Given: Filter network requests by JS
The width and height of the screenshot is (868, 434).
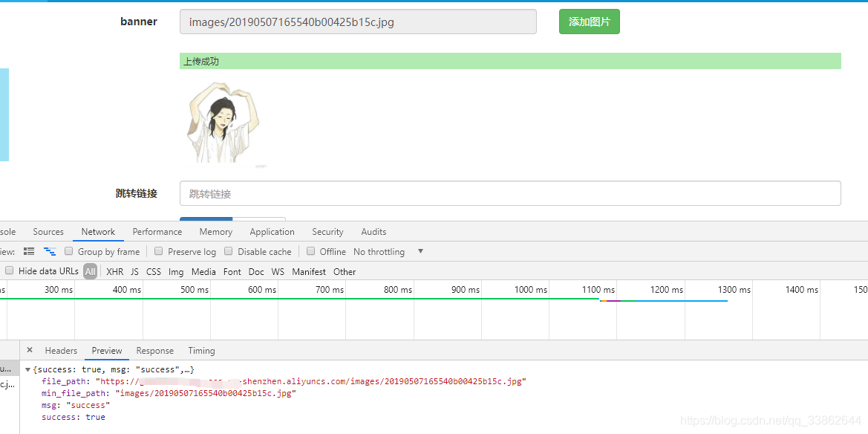Looking at the screenshot, I should point(134,271).
